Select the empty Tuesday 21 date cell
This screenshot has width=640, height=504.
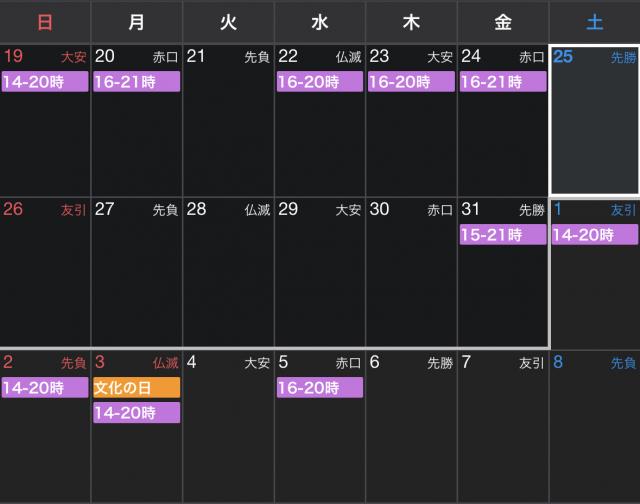[228, 130]
